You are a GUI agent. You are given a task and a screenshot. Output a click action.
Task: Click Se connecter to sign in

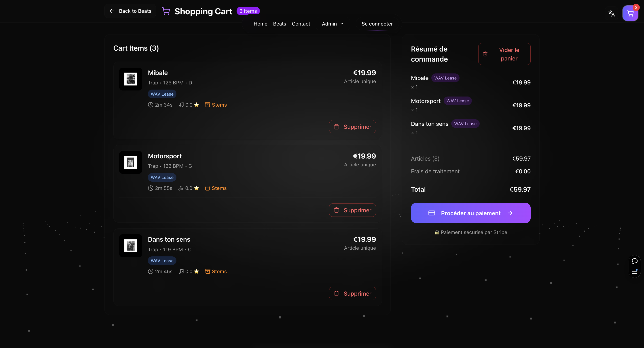[377, 24]
